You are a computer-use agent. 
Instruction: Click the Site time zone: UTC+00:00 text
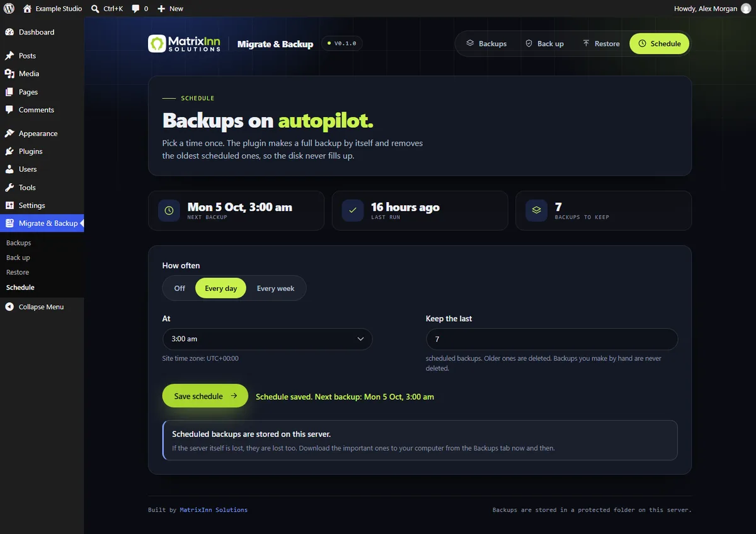[200, 358]
